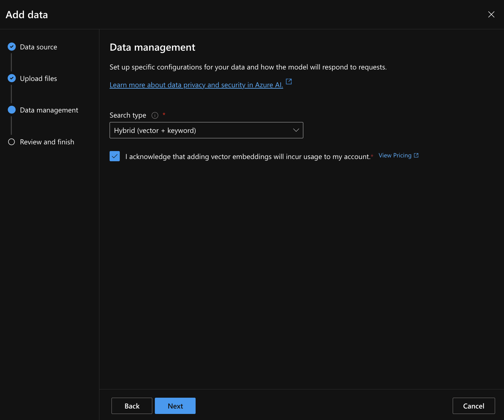The height and width of the screenshot is (420, 504).
Task: Click the Data management active step circle
Action: (x=12, y=110)
